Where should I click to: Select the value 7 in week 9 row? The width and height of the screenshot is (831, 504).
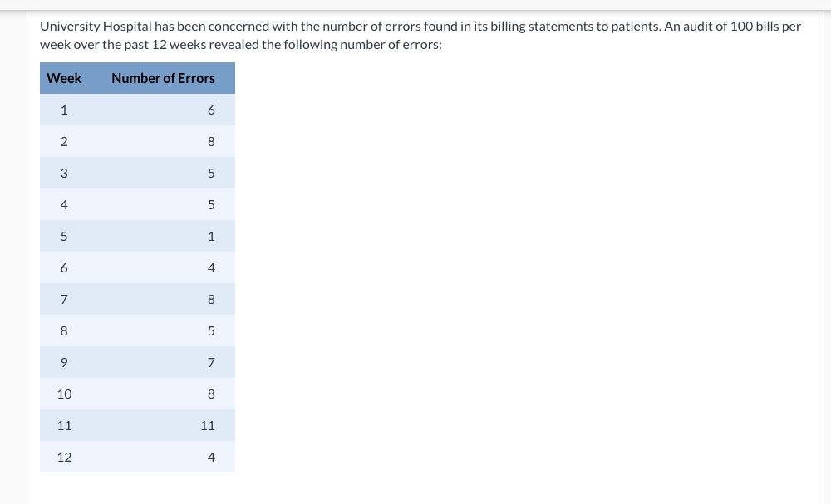coord(211,362)
